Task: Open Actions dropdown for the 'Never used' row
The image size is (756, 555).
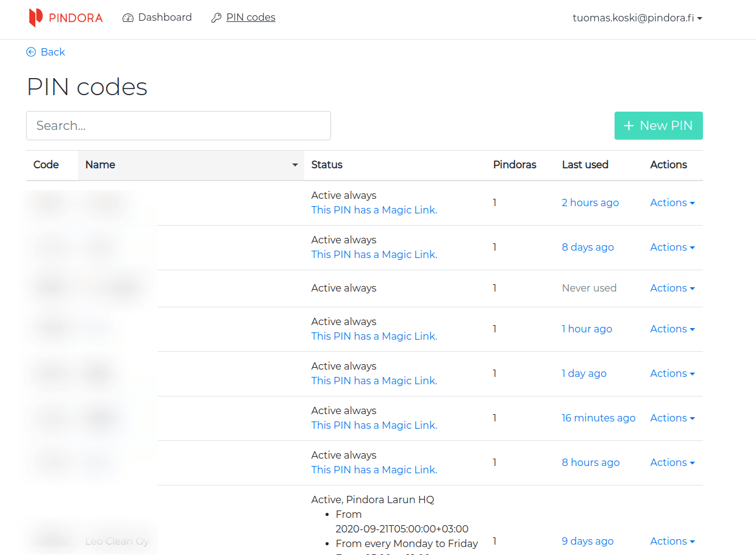Action: 672,288
